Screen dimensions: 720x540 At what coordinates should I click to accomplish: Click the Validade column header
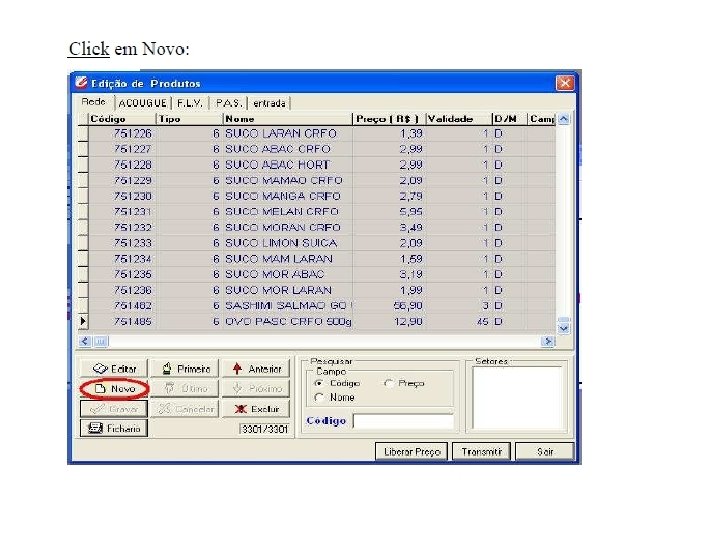coord(459,119)
